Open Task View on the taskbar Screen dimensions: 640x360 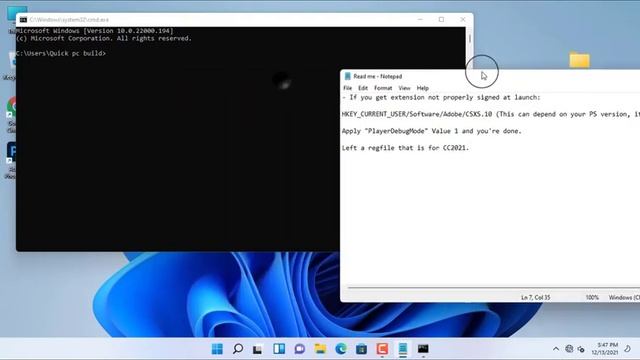point(258,349)
